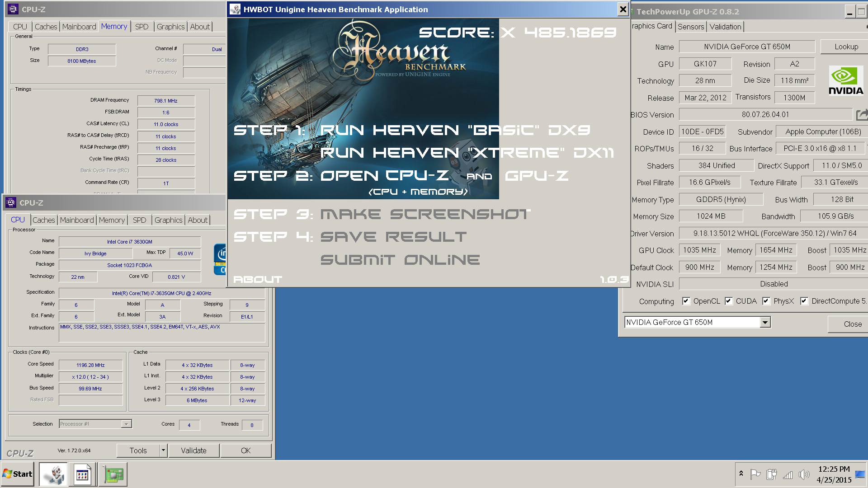Switch to Caches tab in upper CPU-Z
Image resolution: width=868 pixels, height=488 pixels.
point(46,27)
